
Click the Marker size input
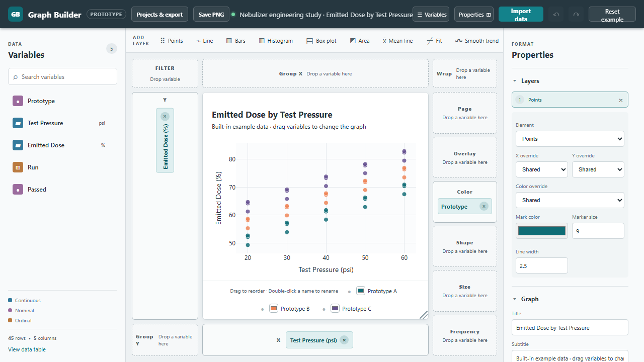598,231
